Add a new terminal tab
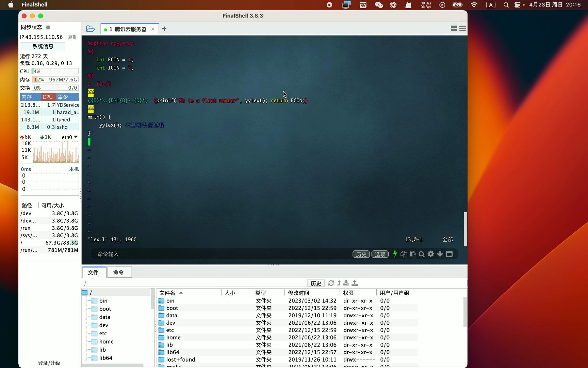The height and width of the screenshot is (368, 588). pos(164,29)
